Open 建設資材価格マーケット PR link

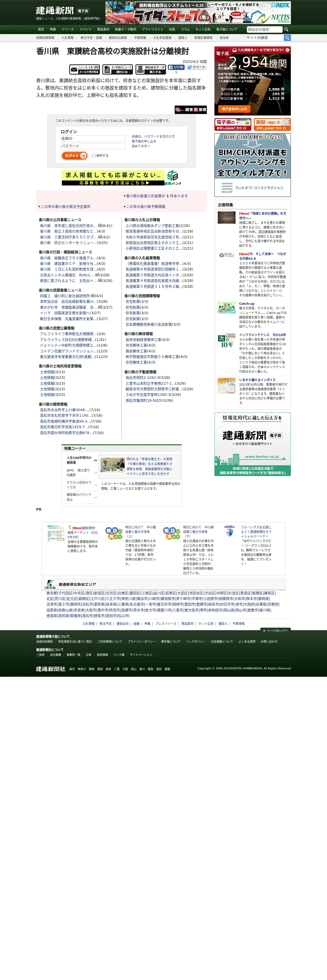tap(83, 532)
